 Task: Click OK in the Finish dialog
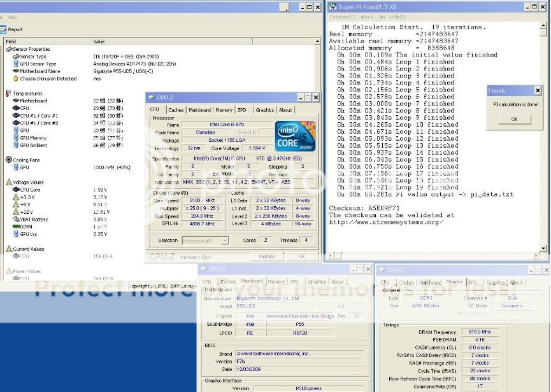pos(515,119)
